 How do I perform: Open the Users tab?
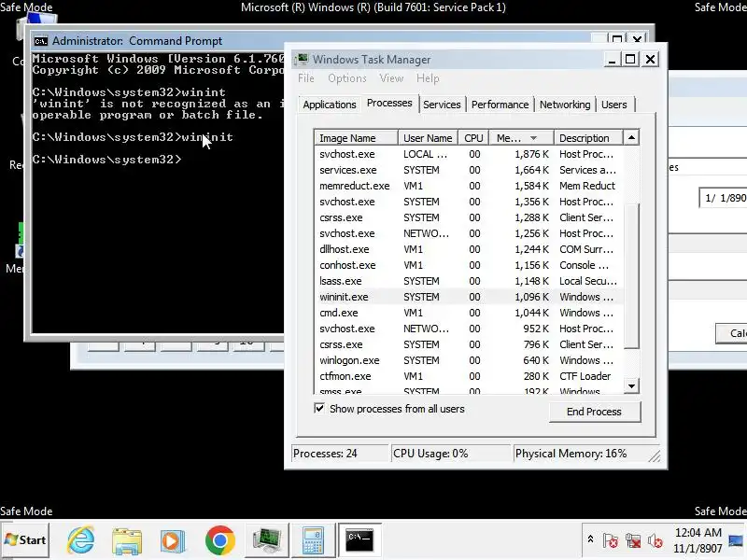[x=614, y=105]
